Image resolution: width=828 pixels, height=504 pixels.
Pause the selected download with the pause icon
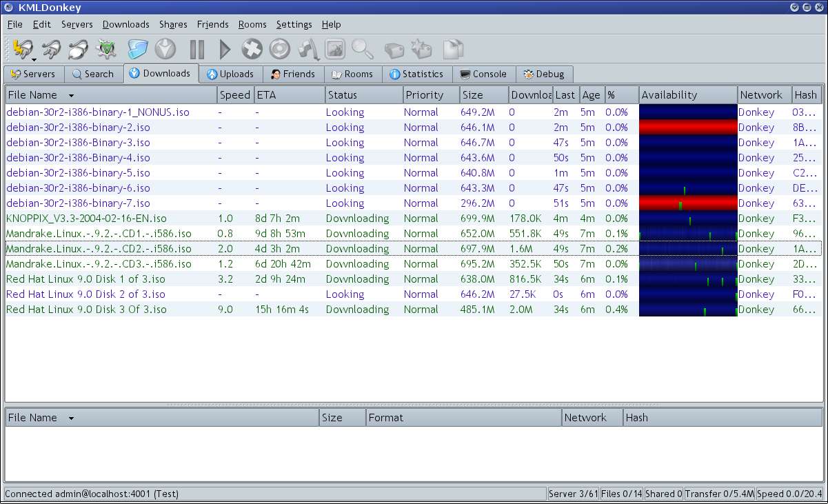click(197, 49)
